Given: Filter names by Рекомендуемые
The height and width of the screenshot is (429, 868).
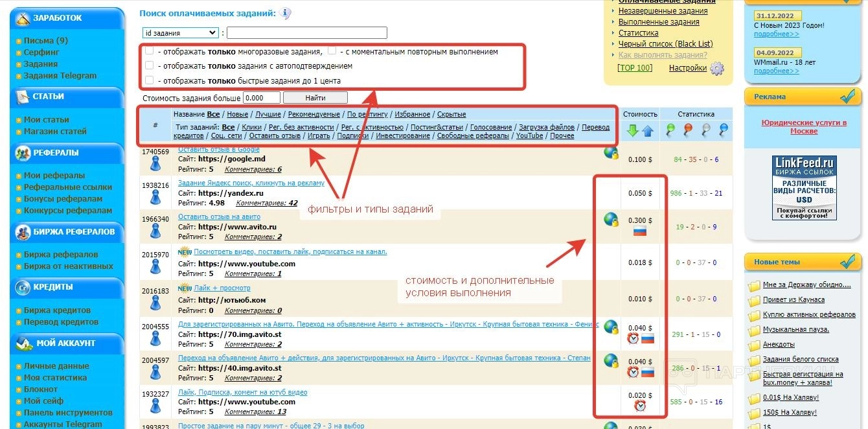Looking at the screenshot, I should pyautogui.click(x=314, y=115).
